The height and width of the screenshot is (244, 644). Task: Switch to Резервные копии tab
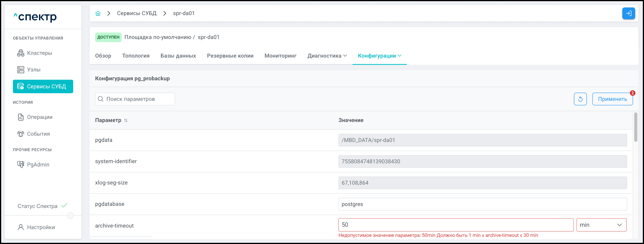[x=230, y=56]
